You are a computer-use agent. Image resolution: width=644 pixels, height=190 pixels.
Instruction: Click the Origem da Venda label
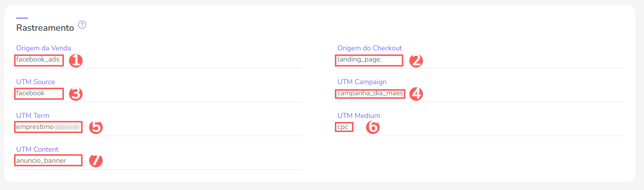pos(44,48)
